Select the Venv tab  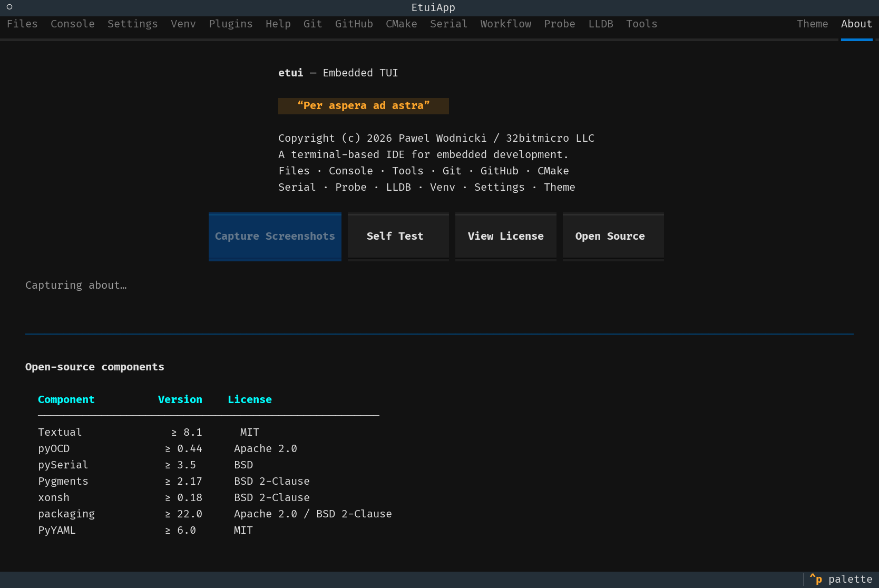(183, 24)
